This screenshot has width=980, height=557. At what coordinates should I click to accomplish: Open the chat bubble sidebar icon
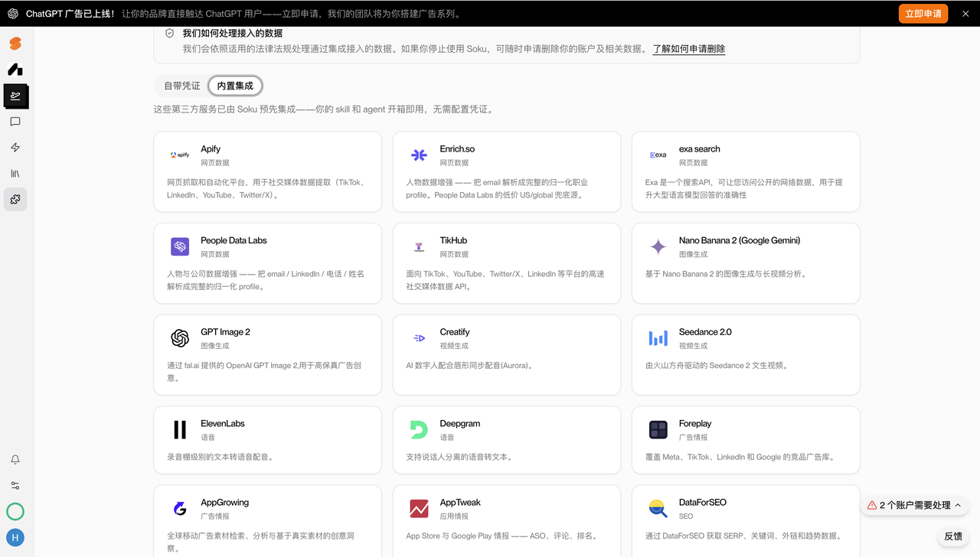(15, 122)
